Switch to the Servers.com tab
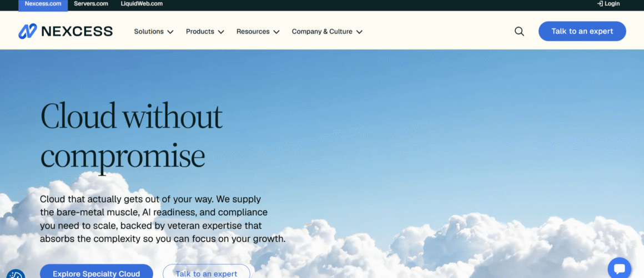 pyautogui.click(x=91, y=4)
